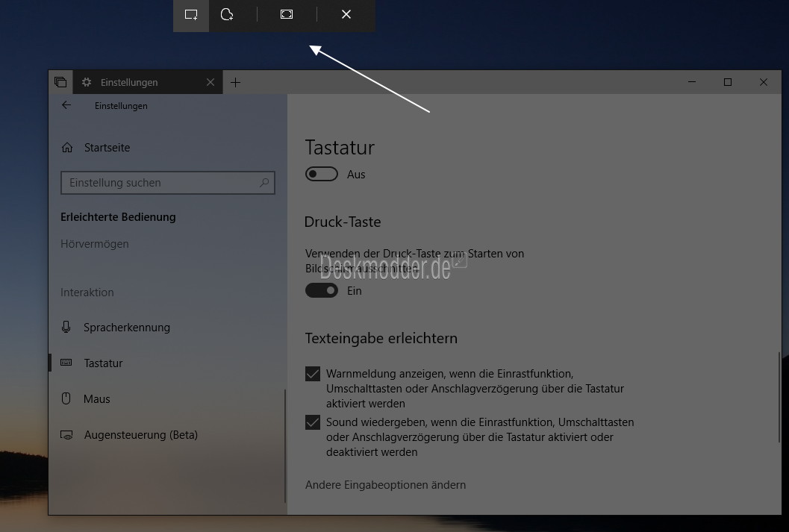The height and width of the screenshot is (532, 789).
Task: Open Andere Eingabeoptionen ändern link
Action: [x=385, y=485]
